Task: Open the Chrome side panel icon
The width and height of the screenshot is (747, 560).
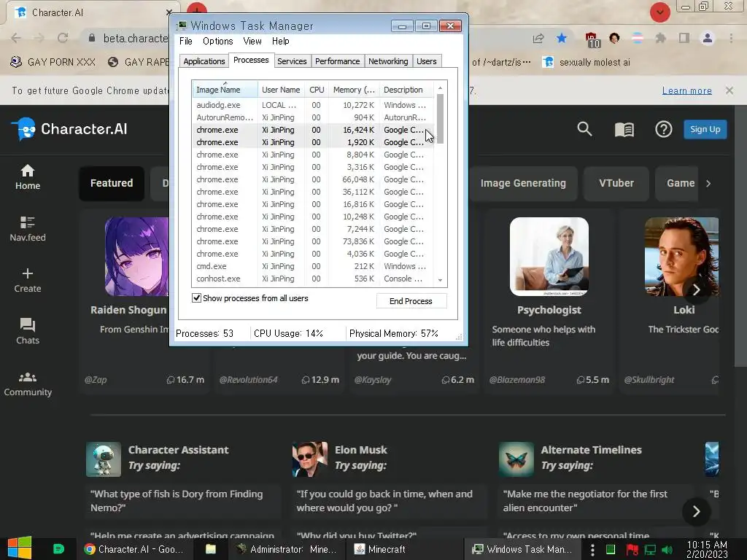Action: [684, 38]
